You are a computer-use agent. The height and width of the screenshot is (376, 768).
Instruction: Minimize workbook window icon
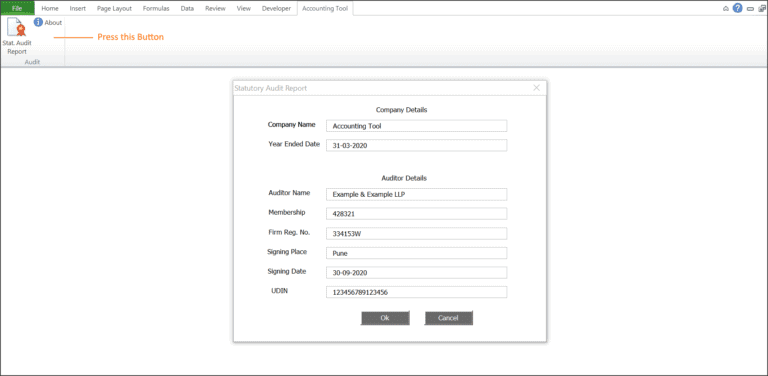(750, 9)
